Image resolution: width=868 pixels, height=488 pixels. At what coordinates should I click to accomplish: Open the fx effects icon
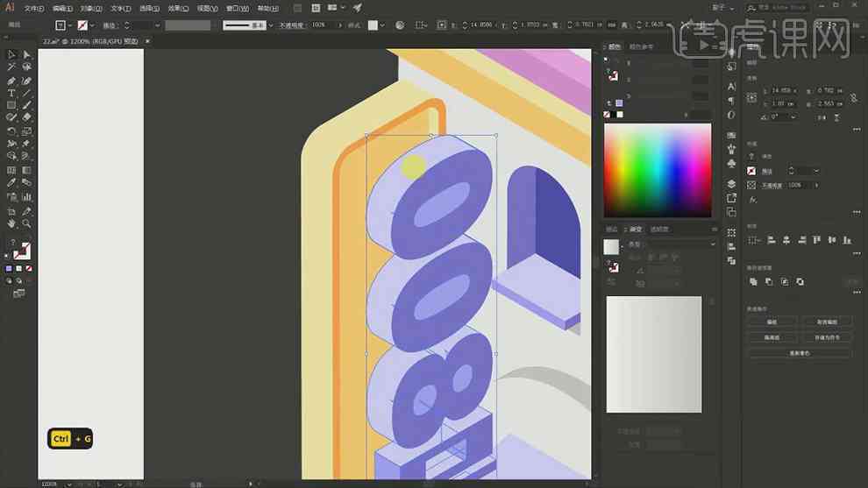point(752,200)
